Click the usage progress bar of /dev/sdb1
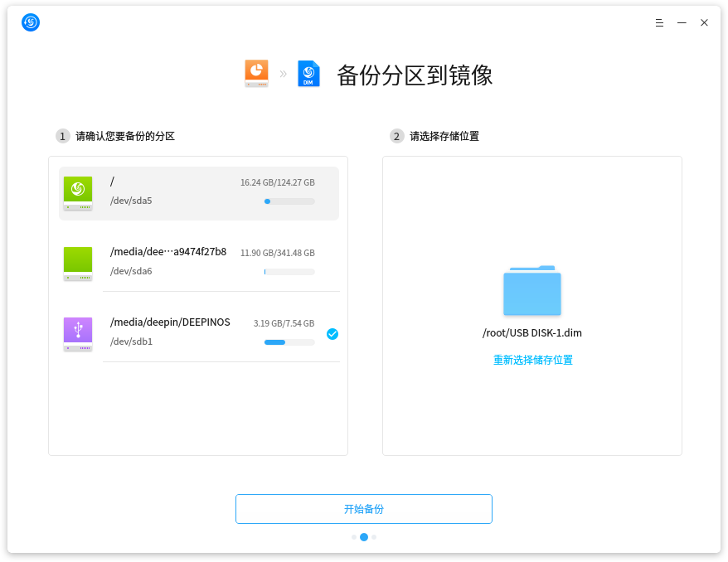This screenshot has height=562, width=728. [x=289, y=342]
